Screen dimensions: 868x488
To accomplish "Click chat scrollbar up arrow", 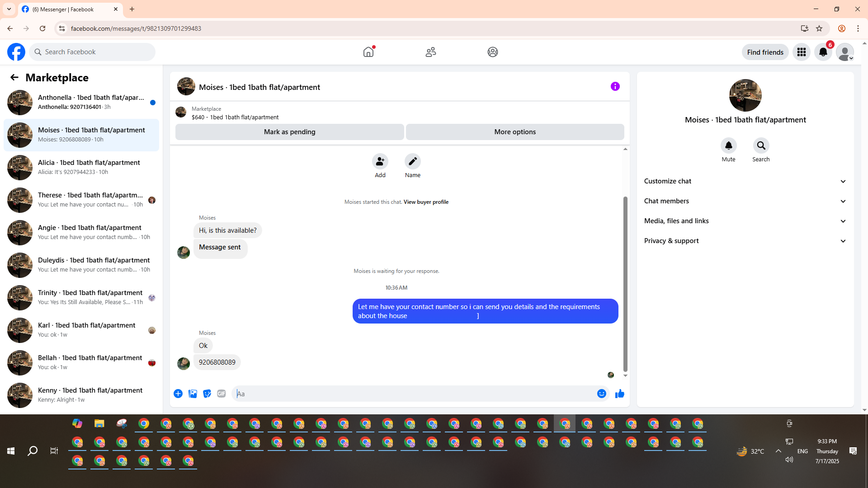I will (x=625, y=149).
